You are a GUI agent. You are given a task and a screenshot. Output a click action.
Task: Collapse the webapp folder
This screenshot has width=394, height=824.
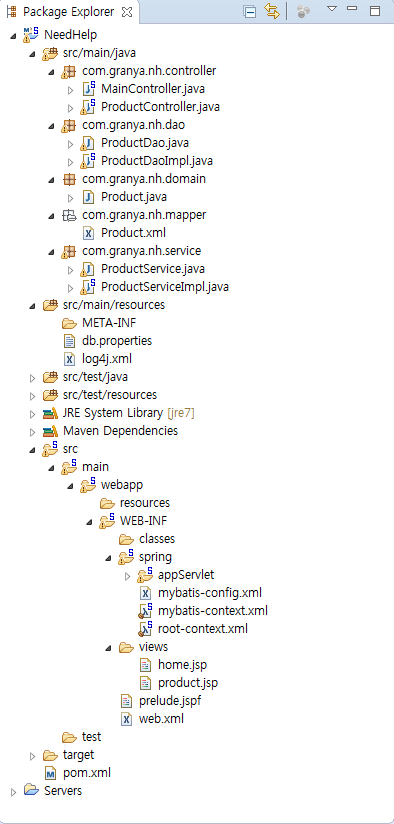(70, 485)
